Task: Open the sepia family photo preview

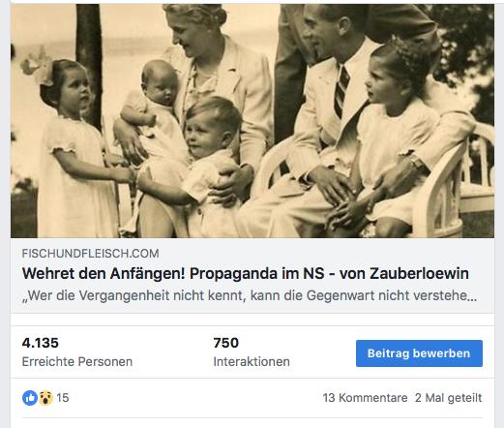Action: [x=252, y=121]
